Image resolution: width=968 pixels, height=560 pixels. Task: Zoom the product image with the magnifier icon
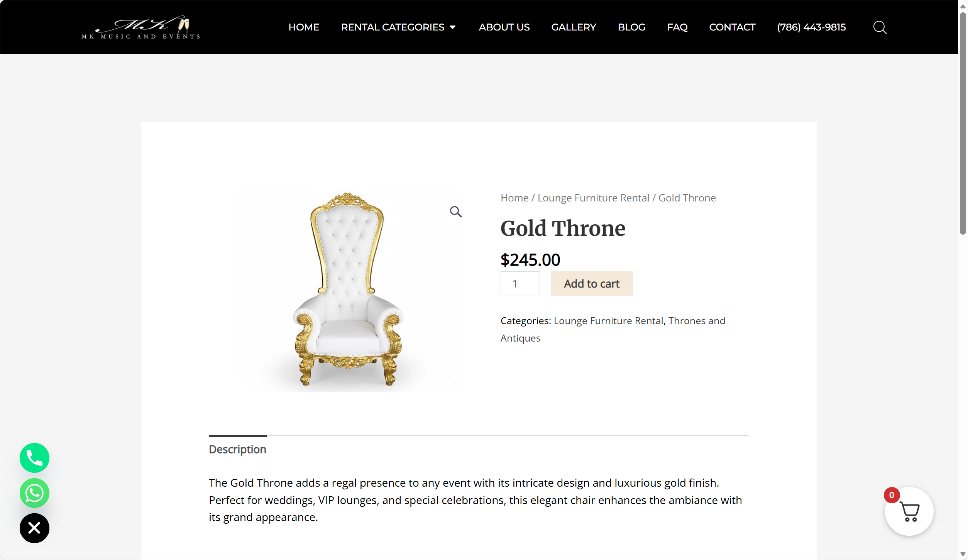(455, 211)
